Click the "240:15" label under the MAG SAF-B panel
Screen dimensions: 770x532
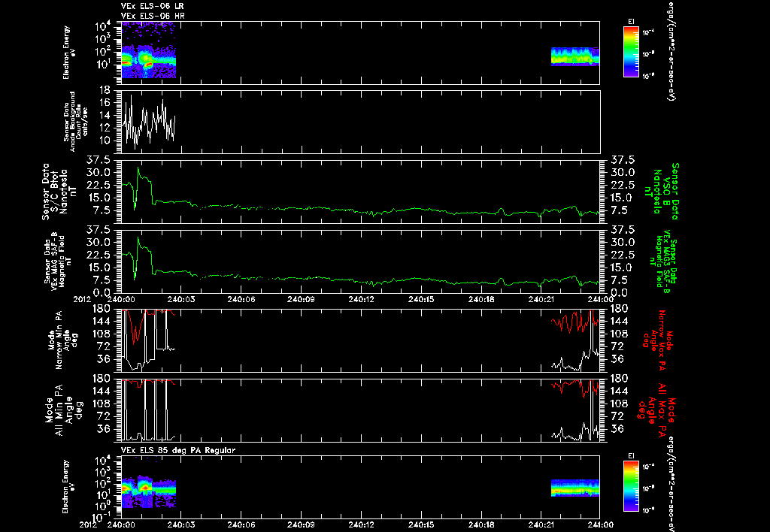tap(421, 299)
